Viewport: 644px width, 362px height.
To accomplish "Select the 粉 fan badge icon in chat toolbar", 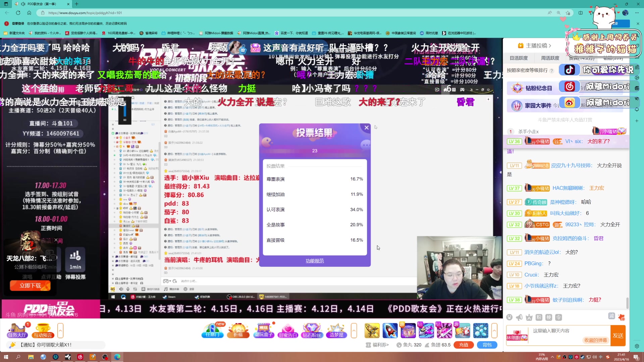I will click(539, 317).
